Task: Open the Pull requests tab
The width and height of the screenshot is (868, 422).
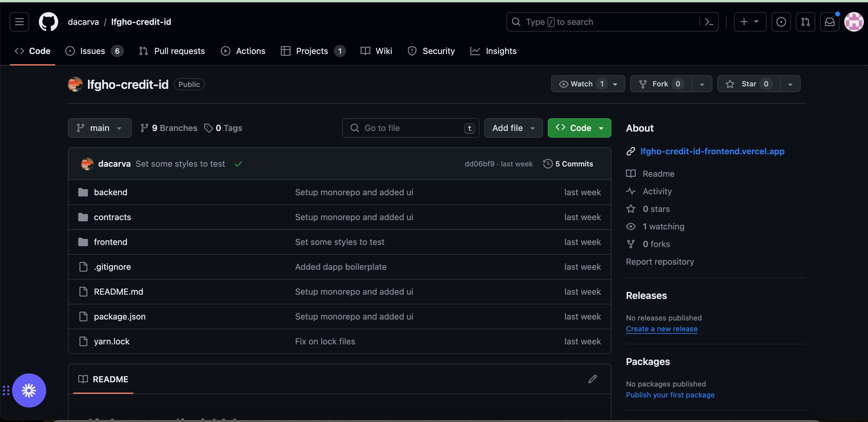Action: pos(172,51)
